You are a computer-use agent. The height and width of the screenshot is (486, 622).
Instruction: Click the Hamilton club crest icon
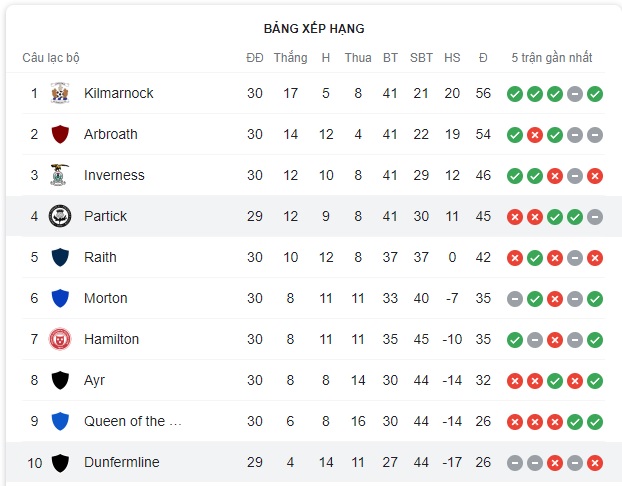click(x=60, y=339)
